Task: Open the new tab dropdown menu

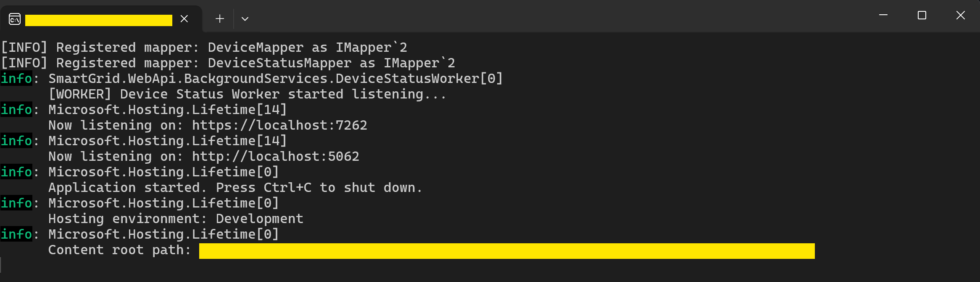Action: click(245, 19)
